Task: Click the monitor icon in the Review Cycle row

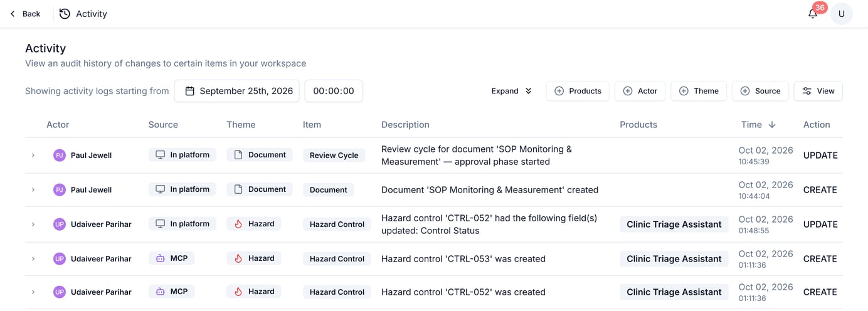Action: pyautogui.click(x=161, y=154)
